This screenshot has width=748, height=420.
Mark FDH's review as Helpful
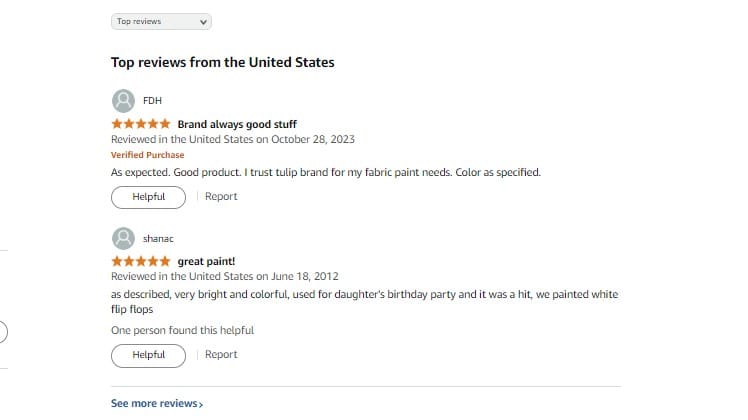[148, 197]
